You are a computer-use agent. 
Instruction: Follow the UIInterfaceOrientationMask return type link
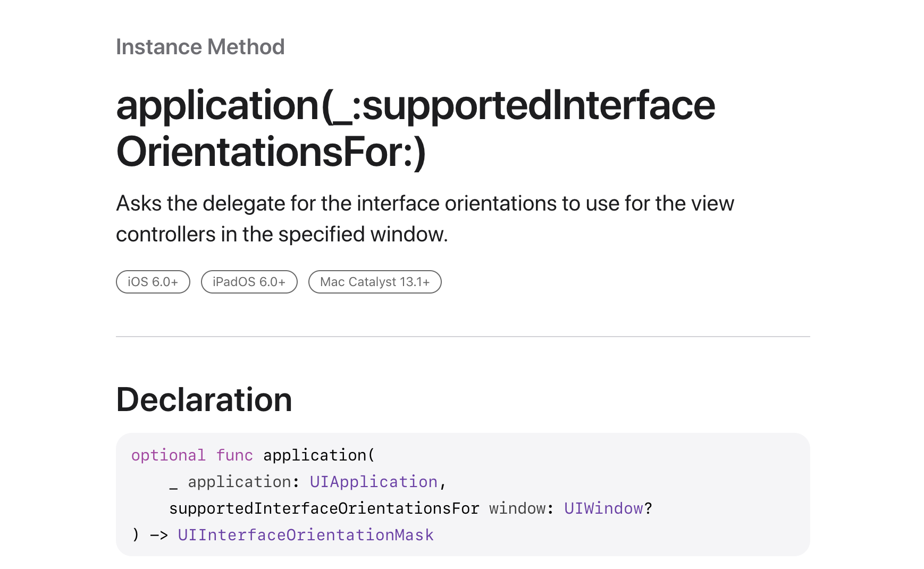pyautogui.click(x=306, y=535)
